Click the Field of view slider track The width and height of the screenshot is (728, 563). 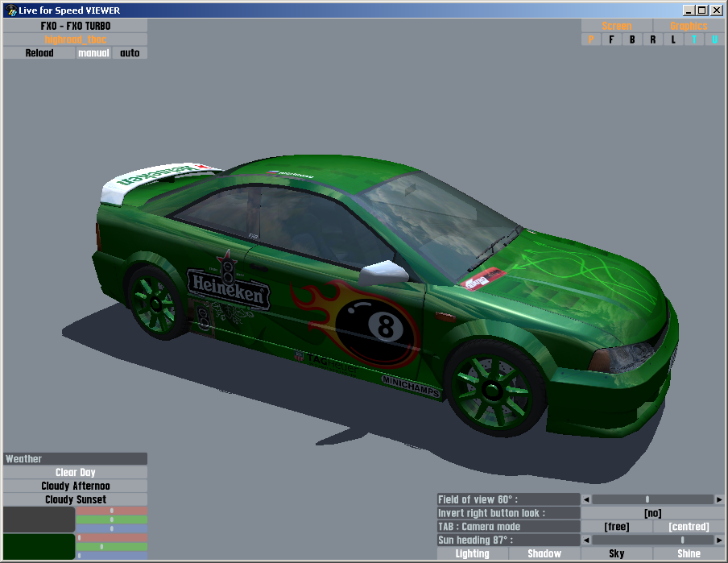click(653, 499)
